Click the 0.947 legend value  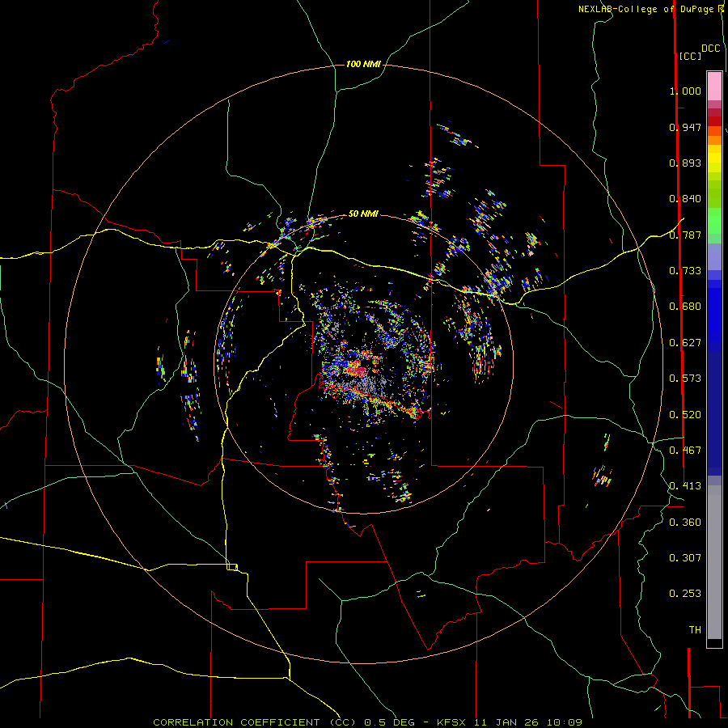(685, 127)
